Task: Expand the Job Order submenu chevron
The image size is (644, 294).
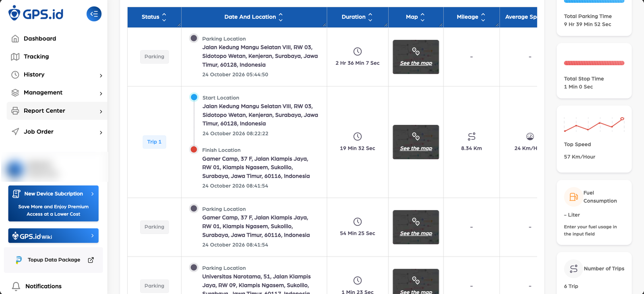Action: (101, 133)
